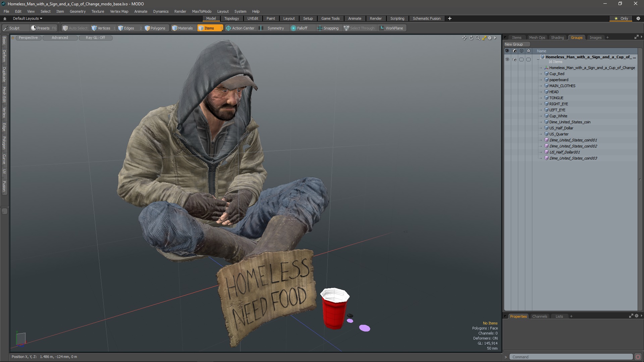Toggle Ray GL: Off button
Viewport: 644px width, 362px height.
(95, 38)
